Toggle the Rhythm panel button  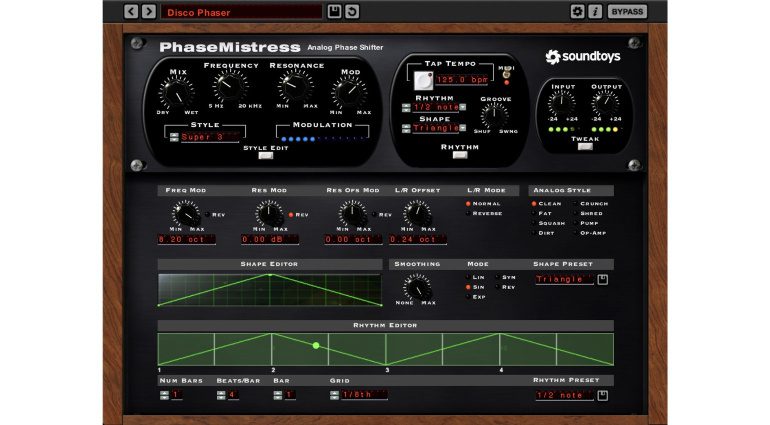460,155
